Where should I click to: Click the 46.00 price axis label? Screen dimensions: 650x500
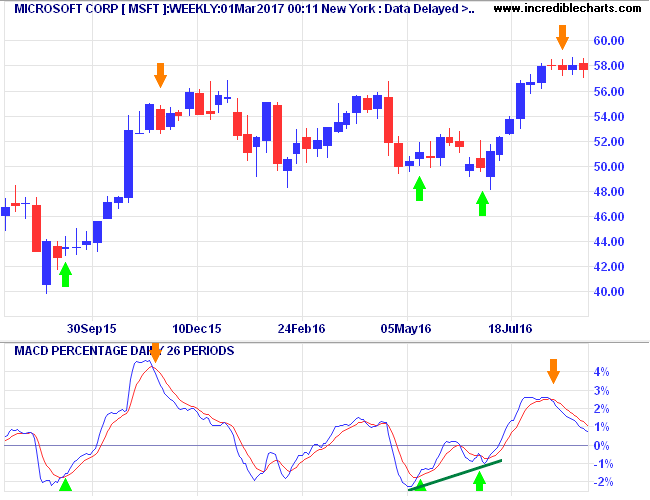click(x=609, y=217)
